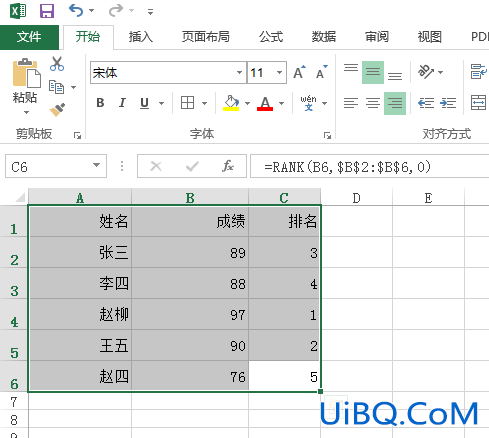Viewport: 489px width, 438px height.
Task: Expand the borders dropdown arrow
Action: pos(204,103)
